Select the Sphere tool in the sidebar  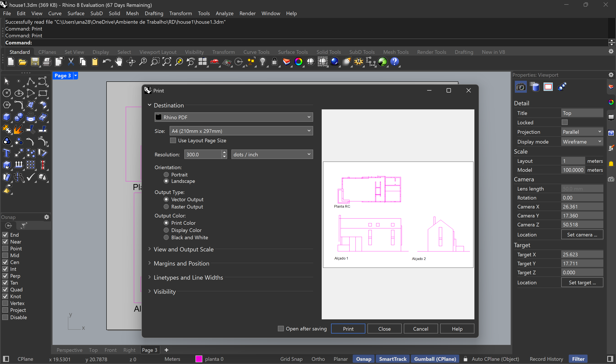click(x=19, y=117)
